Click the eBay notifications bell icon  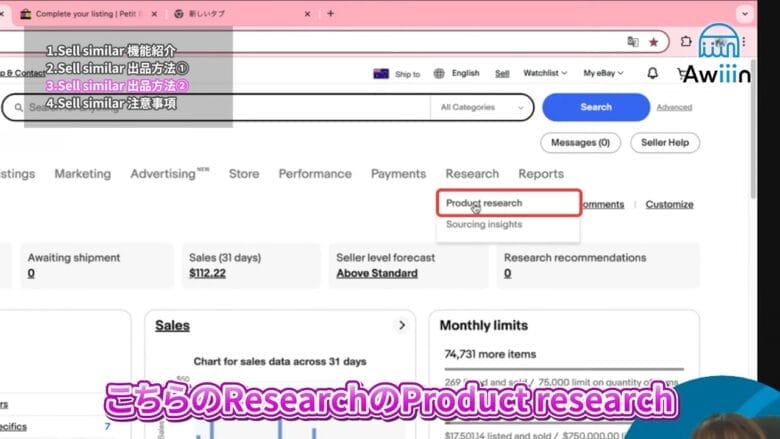[x=652, y=73]
